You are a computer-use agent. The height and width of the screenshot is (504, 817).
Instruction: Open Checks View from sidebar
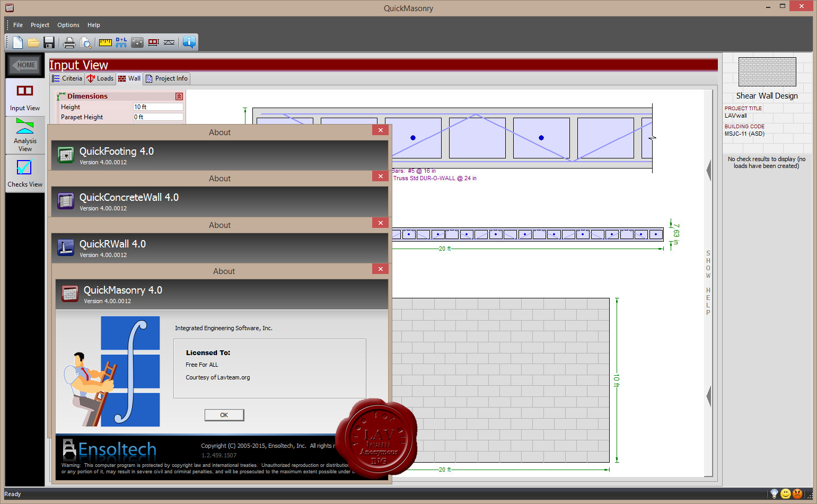click(x=25, y=173)
